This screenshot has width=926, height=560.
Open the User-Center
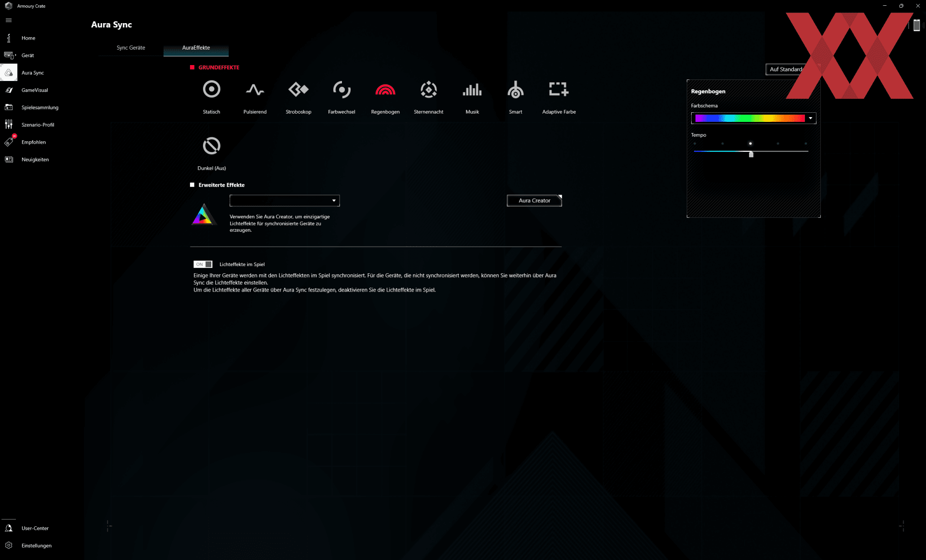(35, 528)
